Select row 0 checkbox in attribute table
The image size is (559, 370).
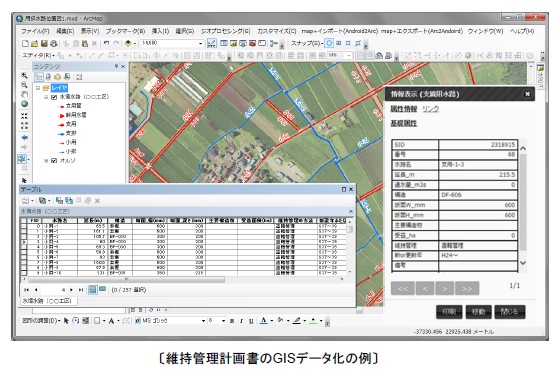click(x=24, y=226)
